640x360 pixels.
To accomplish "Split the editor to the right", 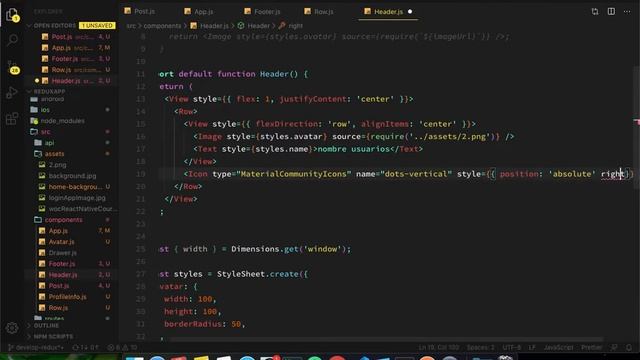I will (611, 11).
